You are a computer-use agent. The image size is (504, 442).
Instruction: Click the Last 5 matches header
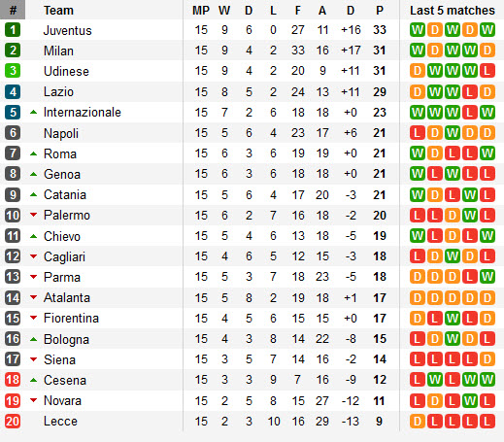pos(453,11)
